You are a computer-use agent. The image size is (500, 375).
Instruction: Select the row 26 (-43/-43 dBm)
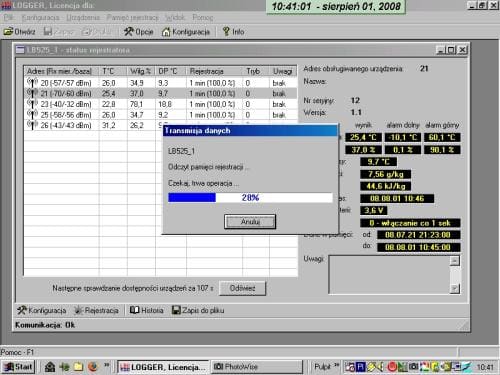pyautogui.click(x=93, y=126)
